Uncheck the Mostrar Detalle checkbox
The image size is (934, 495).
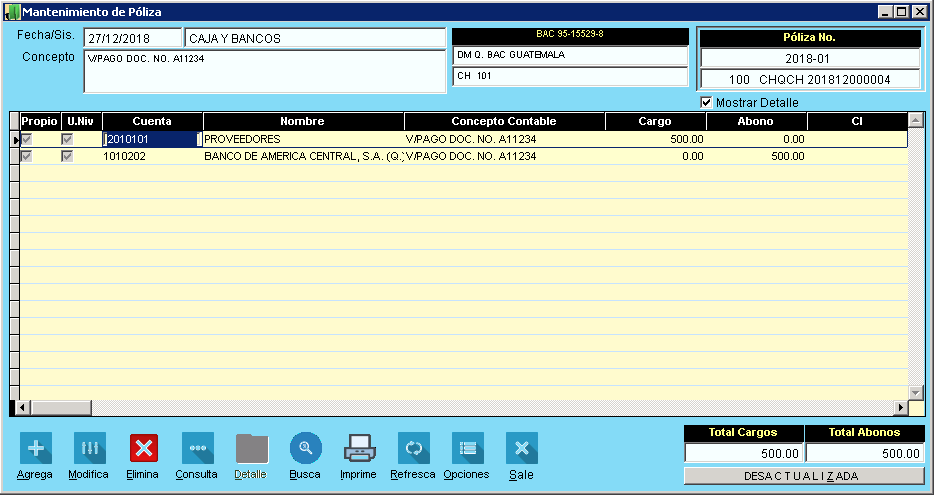707,102
